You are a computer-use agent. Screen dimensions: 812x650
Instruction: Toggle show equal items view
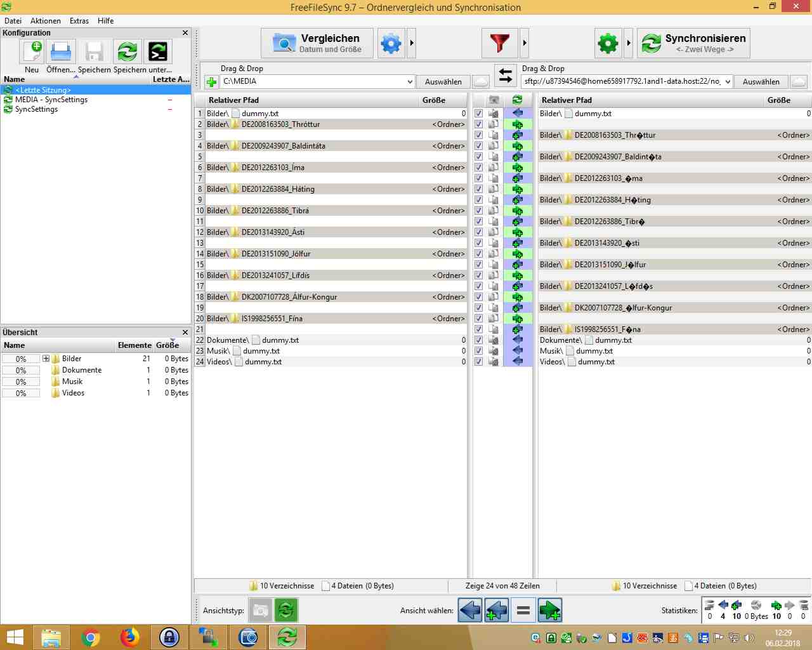pyautogui.click(x=523, y=611)
